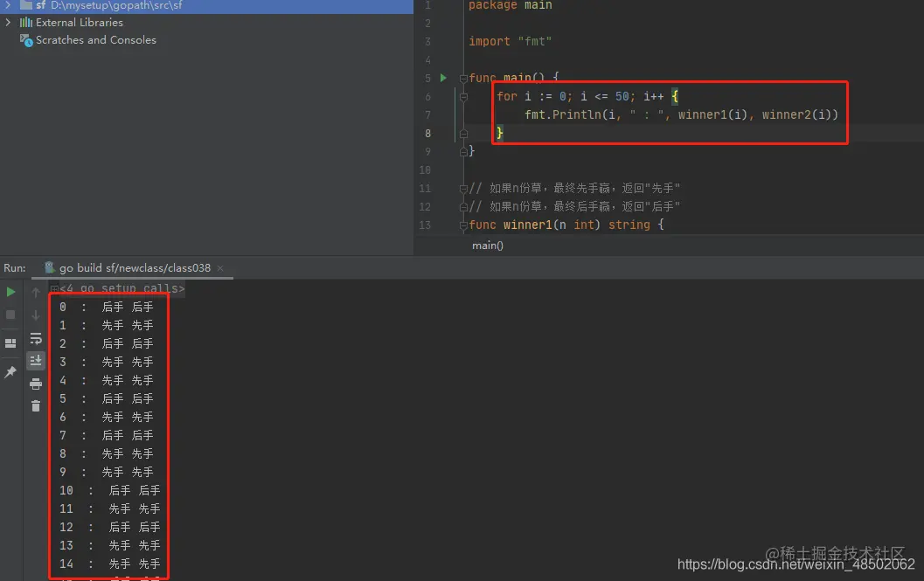The height and width of the screenshot is (581, 924).
Task: Pin the Run tab
Action: click(10, 372)
